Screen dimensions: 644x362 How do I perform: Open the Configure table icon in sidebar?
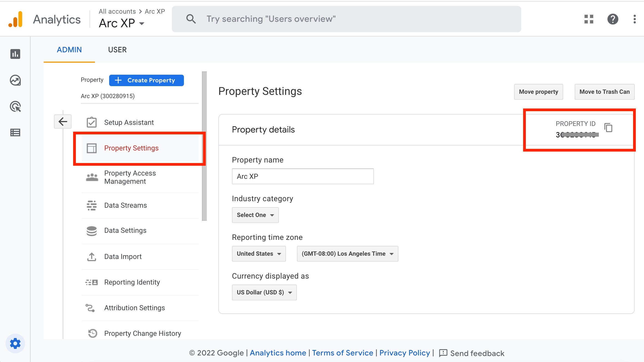(x=15, y=133)
